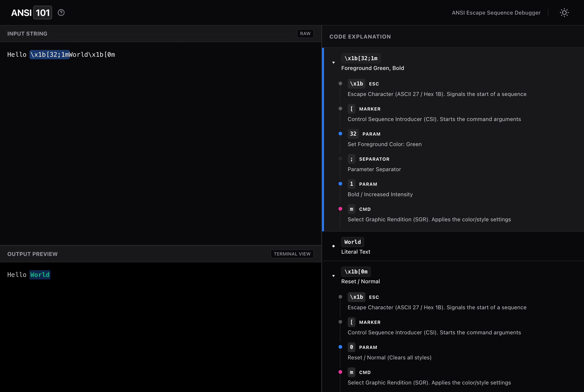The image size is (584, 392).
Task: Click the \x1b ESC token under Reset / Normal
Action: point(356,297)
